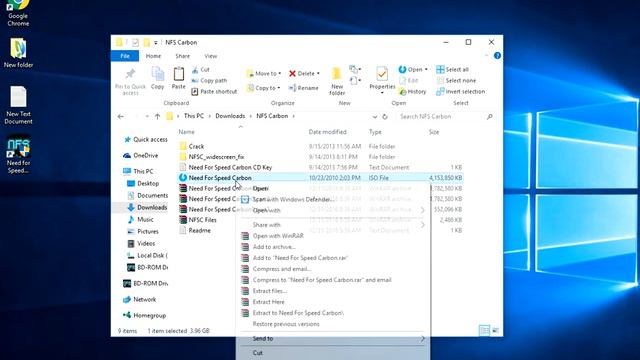The width and height of the screenshot is (640, 360).
Task: Switch to the Share ribbon tab
Action: [182, 56]
